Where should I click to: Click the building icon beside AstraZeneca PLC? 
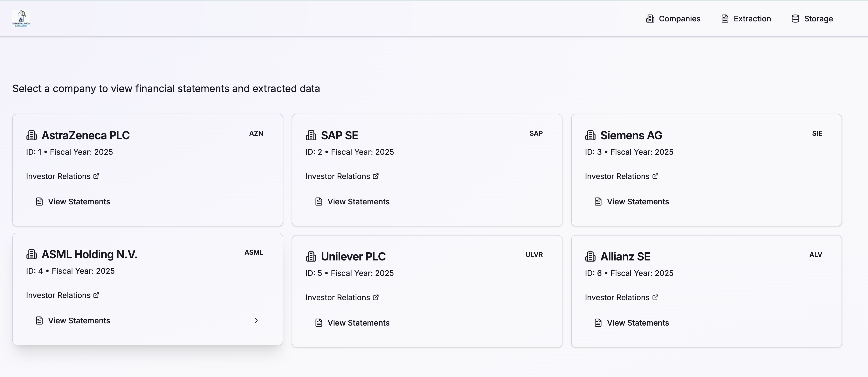[x=32, y=136]
